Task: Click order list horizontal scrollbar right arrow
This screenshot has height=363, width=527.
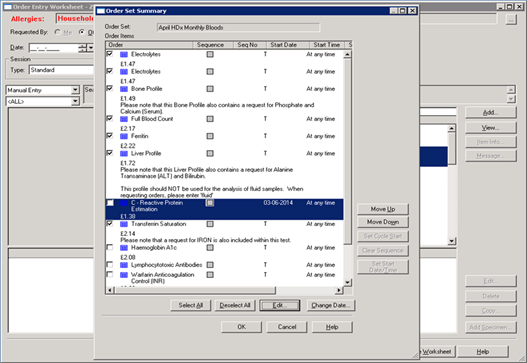Action: tap(339, 290)
